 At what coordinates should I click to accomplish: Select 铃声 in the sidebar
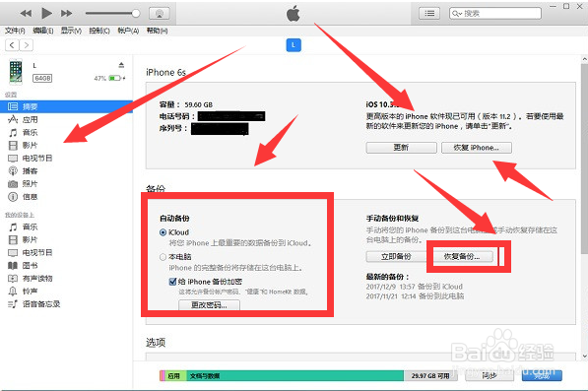click(x=30, y=291)
